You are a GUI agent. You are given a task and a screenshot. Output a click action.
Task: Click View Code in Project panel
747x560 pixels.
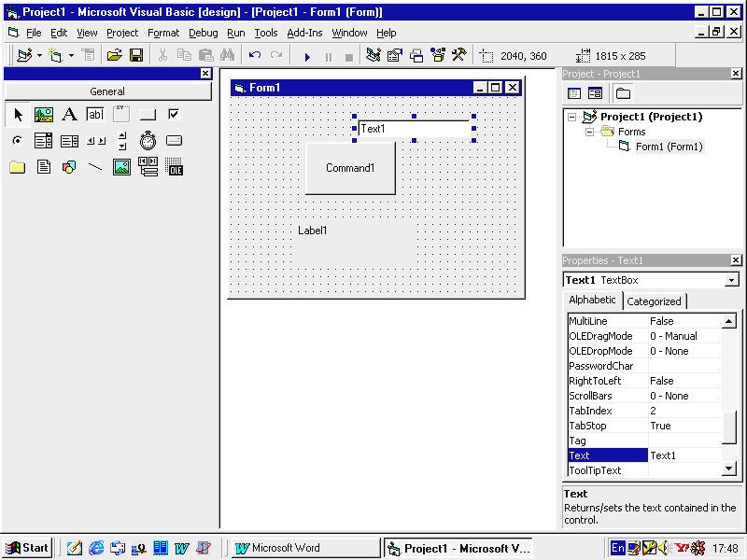pyautogui.click(x=574, y=93)
